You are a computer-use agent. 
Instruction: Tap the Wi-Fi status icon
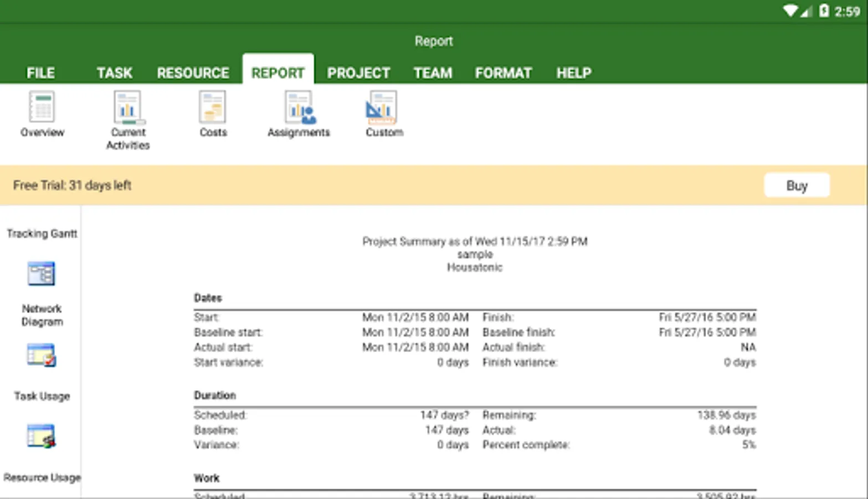point(789,11)
